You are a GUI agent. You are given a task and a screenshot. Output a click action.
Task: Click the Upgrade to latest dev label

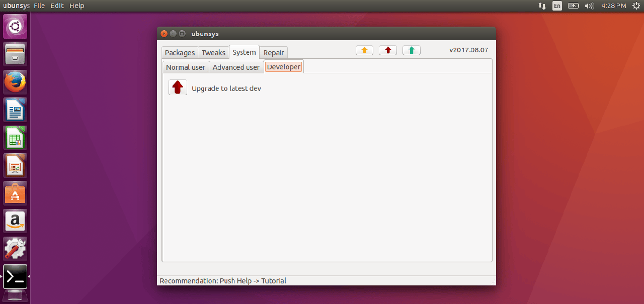tap(226, 88)
